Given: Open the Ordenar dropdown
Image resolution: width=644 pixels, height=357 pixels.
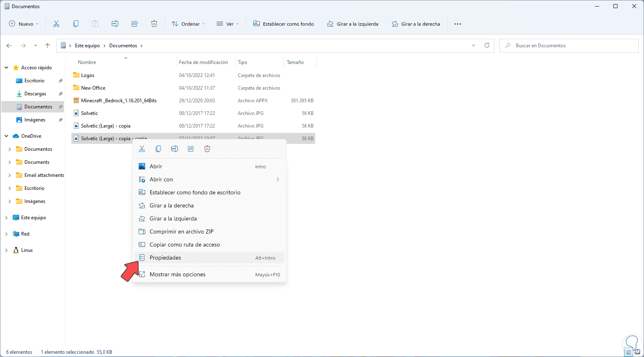Looking at the screenshot, I should 188,24.
